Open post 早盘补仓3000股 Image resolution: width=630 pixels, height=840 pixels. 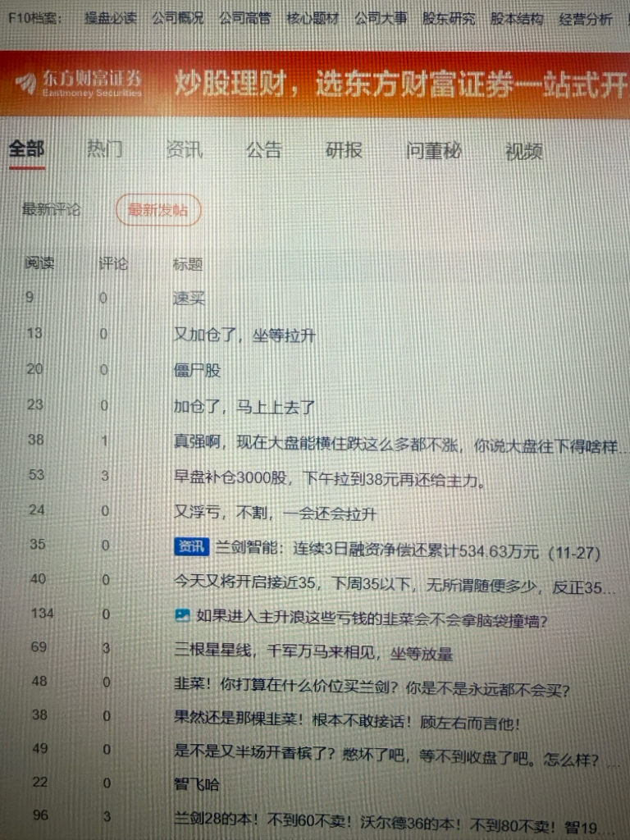coord(330,478)
